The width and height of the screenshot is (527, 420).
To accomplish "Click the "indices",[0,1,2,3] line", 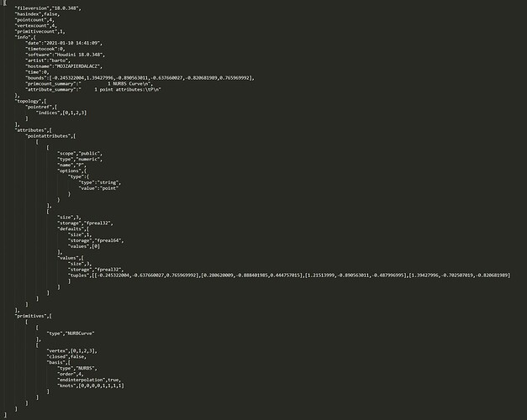I will coord(61,113).
